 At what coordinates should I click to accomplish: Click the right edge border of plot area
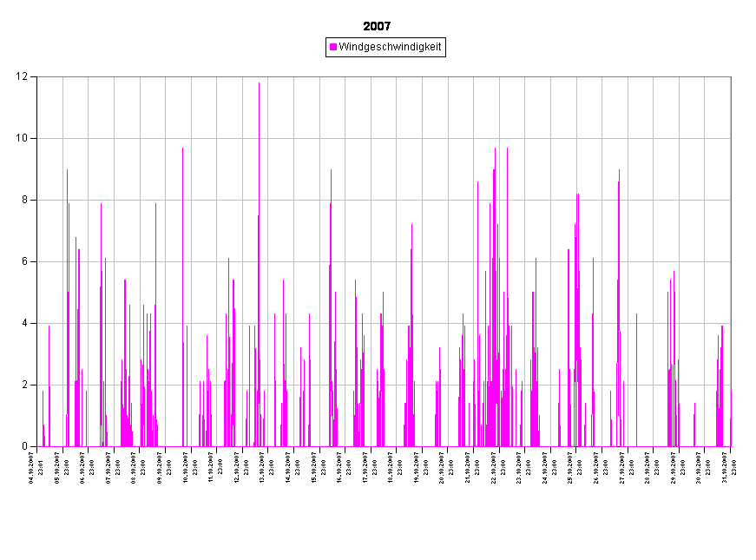point(731,260)
